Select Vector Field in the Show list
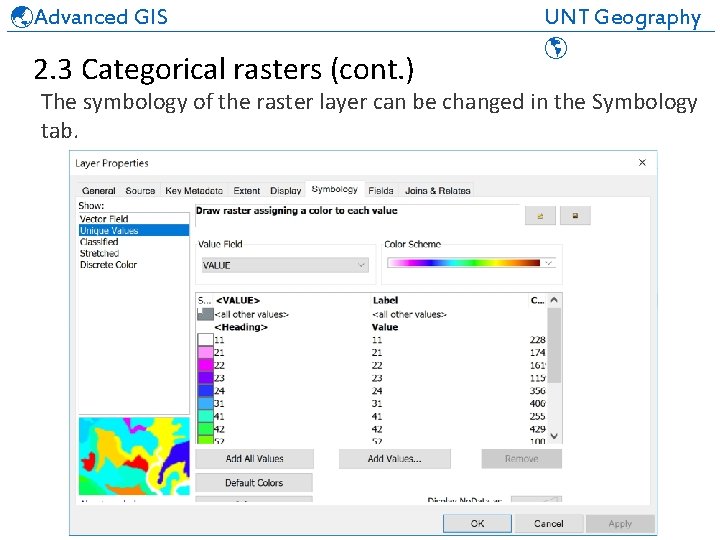The image size is (720, 540). coord(134,219)
